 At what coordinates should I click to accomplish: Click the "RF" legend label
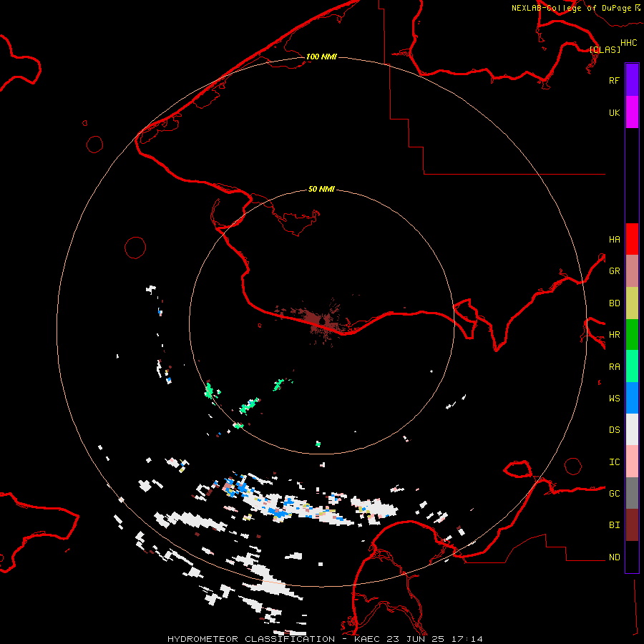click(x=614, y=80)
